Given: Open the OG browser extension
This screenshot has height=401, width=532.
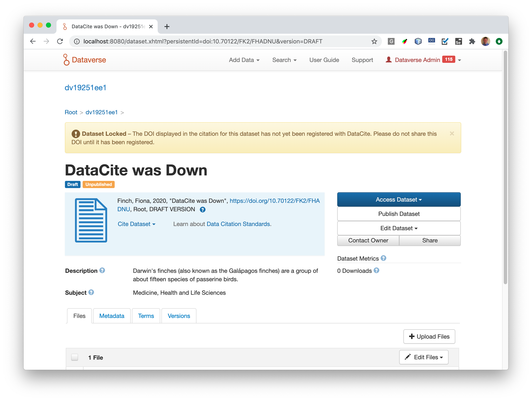Looking at the screenshot, I should click(x=431, y=41).
